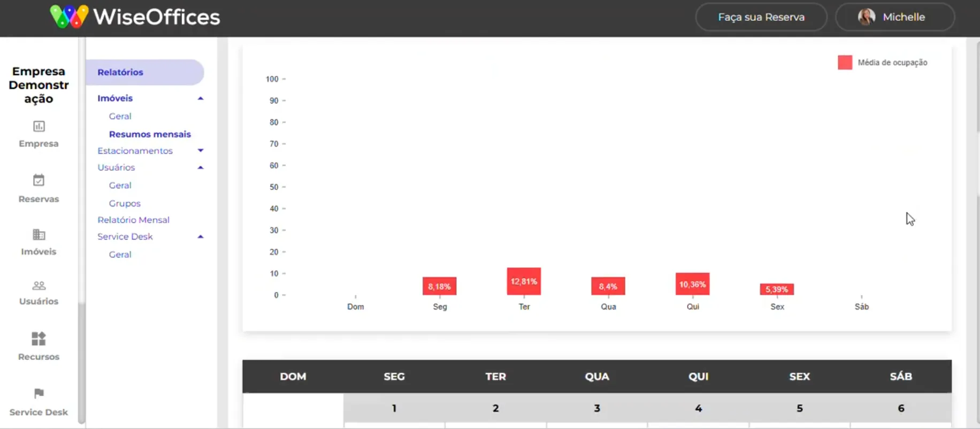The width and height of the screenshot is (980, 429).
Task: Click the WiseOffices logo icon
Action: click(69, 17)
